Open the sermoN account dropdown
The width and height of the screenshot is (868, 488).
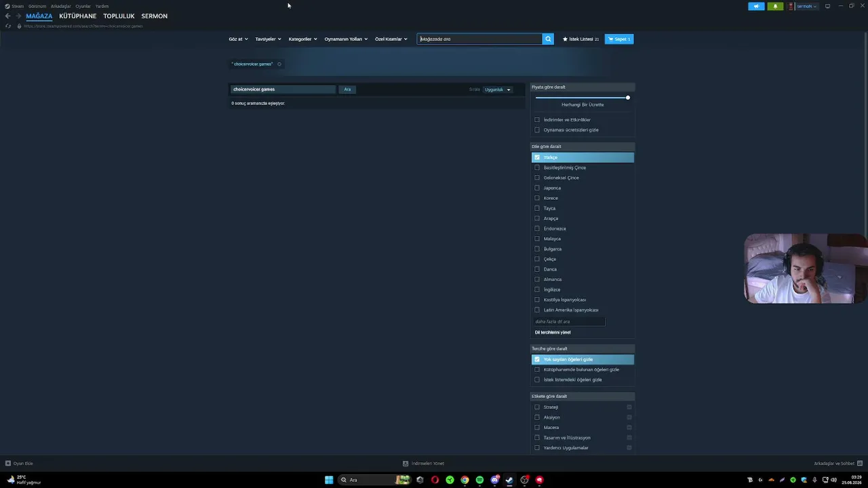[806, 6]
